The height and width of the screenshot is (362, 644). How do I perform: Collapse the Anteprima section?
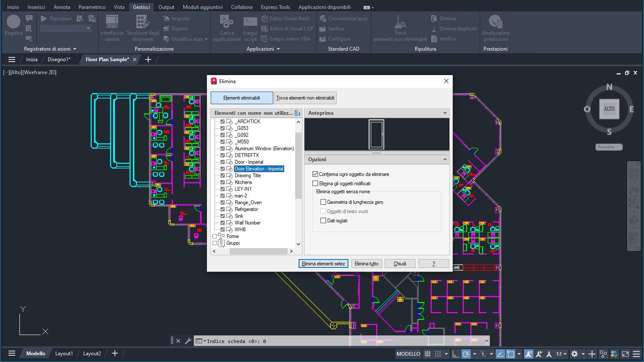[445, 113]
